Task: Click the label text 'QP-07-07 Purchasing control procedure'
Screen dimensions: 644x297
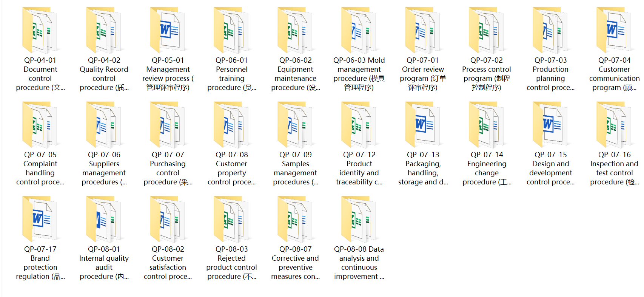Action: pyautogui.click(x=168, y=168)
